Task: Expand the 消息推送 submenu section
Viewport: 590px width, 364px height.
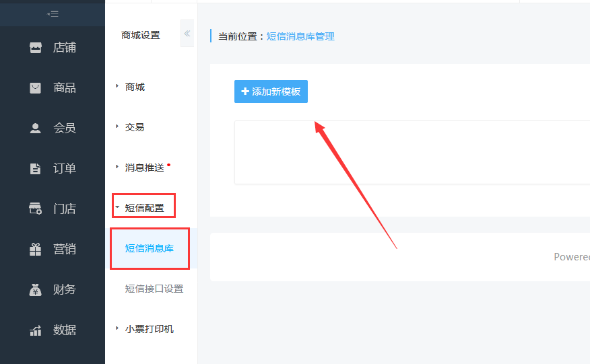Action: 143,168
